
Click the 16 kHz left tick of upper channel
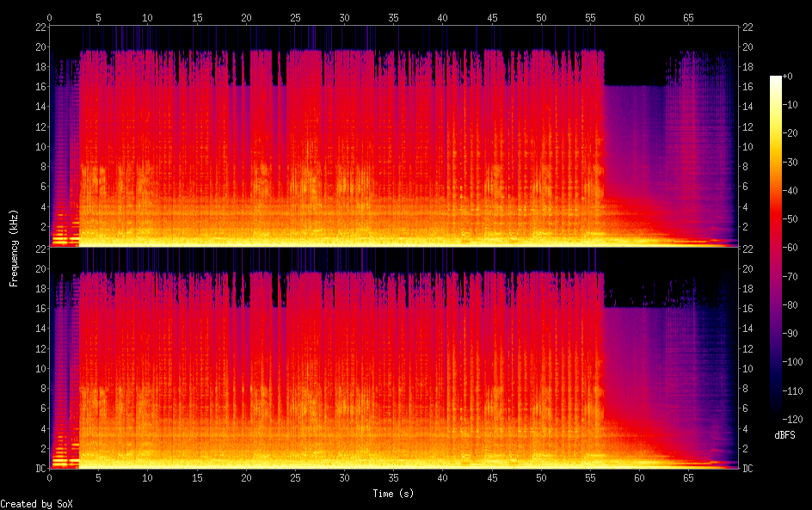coord(40,86)
